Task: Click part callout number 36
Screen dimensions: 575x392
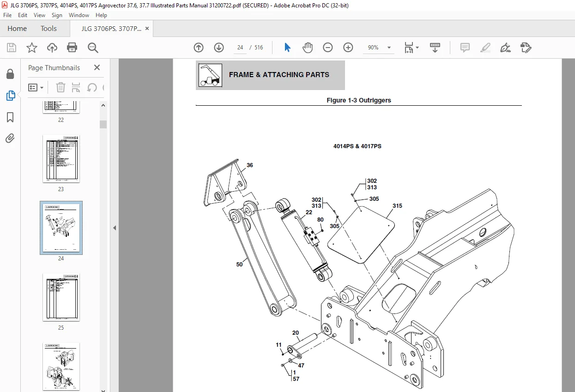Action: (250, 165)
